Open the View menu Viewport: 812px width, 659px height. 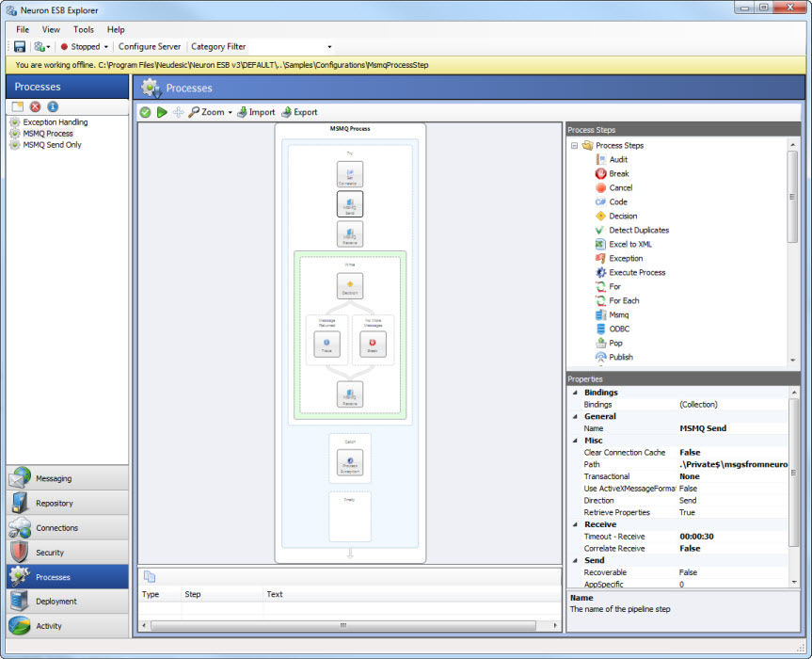tap(51, 29)
